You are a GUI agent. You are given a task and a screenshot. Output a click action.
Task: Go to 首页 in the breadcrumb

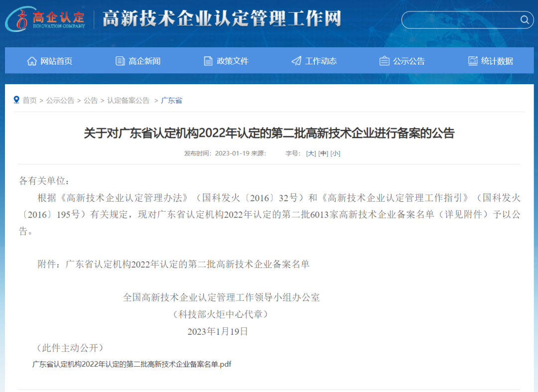pos(29,101)
